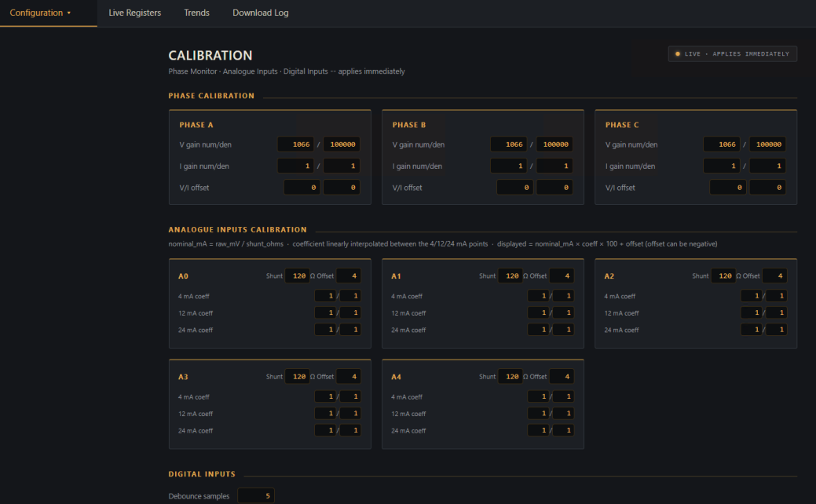
Task: Edit A3 offset field
Action: (348, 377)
